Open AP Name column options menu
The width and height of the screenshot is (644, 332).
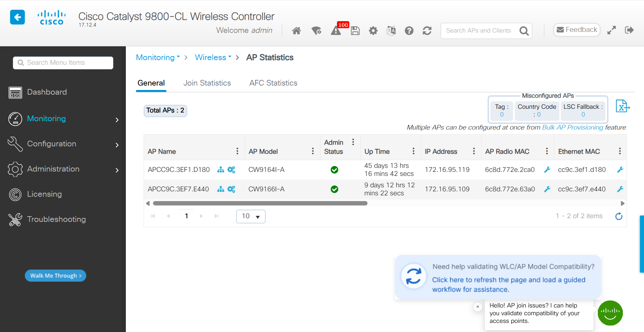[237, 151]
